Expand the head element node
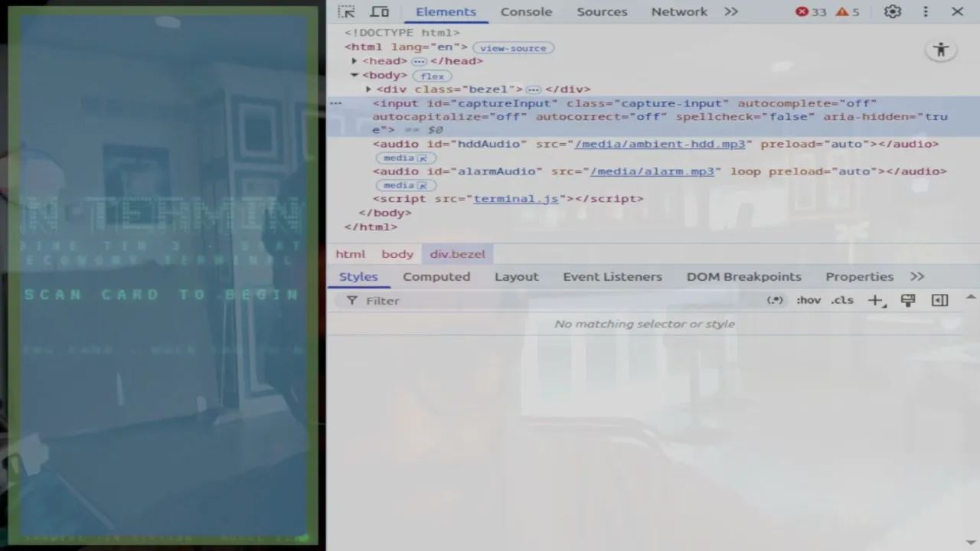The image size is (980, 551). coord(354,61)
